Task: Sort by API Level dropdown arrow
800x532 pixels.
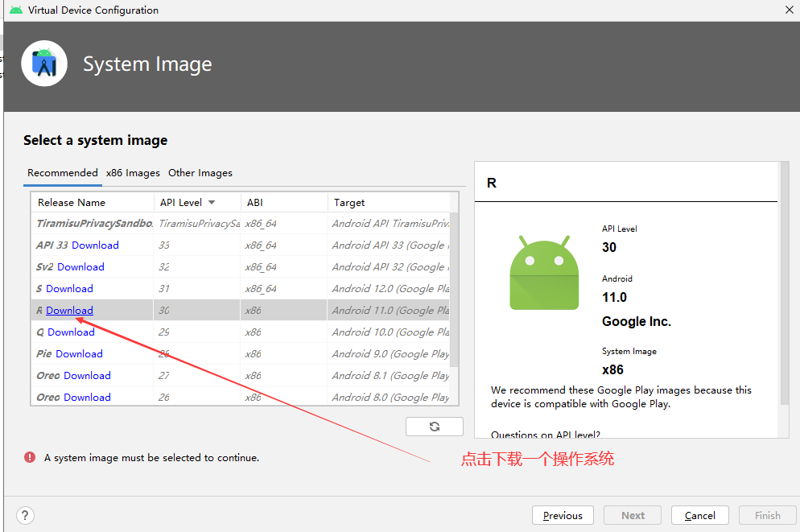Action: click(212, 203)
